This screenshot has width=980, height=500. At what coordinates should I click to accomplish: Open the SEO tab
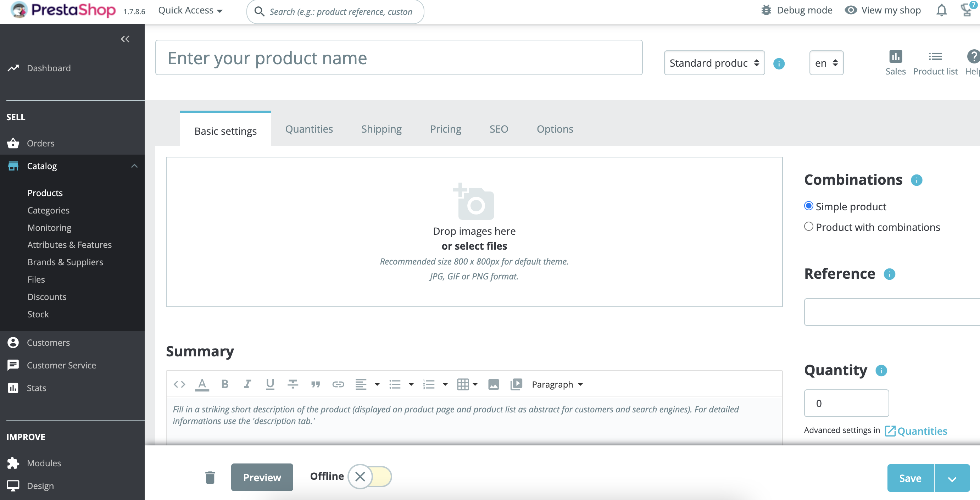pos(499,129)
